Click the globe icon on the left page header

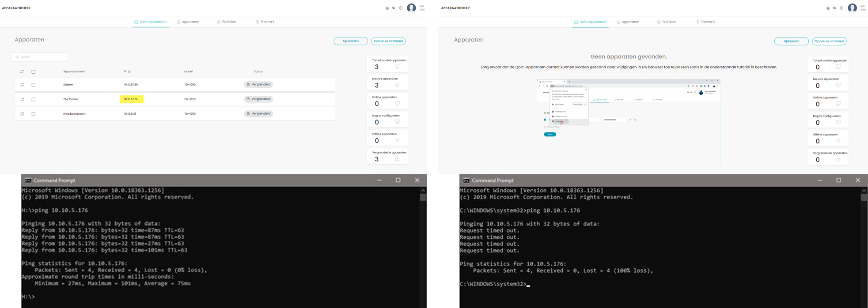387,8
